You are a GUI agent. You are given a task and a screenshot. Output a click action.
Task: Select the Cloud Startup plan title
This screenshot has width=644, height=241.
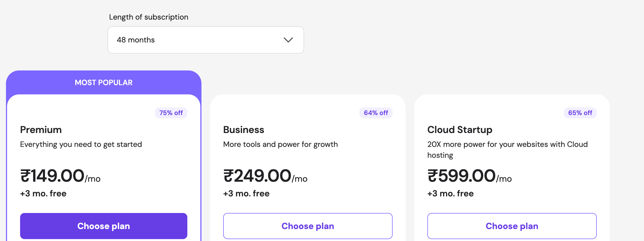tap(460, 130)
